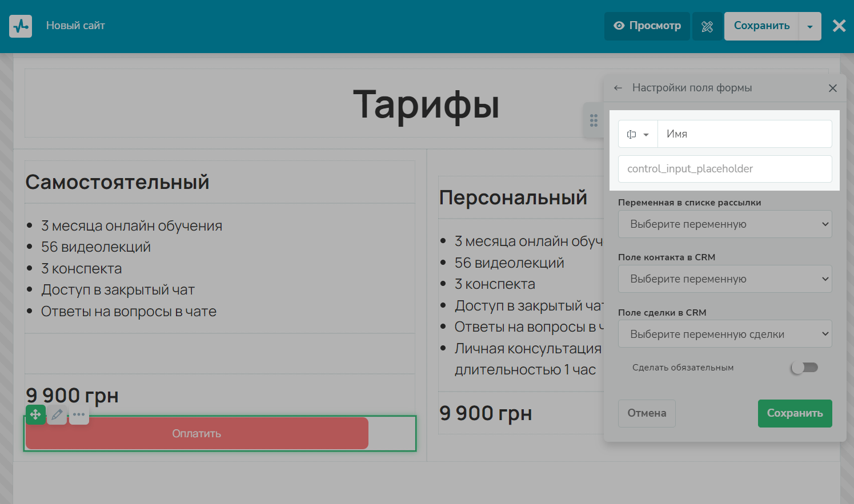Click the Сохранить button in the header
Screen dimensions: 854x504
(x=761, y=26)
